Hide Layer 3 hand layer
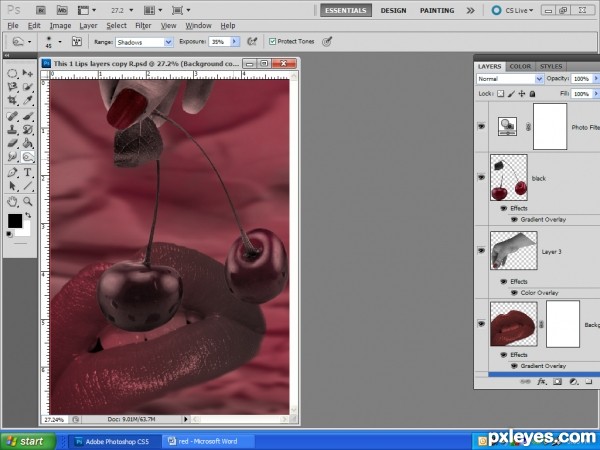Image resolution: width=600 pixels, height=450 pixels. click(x=481, y=250)
